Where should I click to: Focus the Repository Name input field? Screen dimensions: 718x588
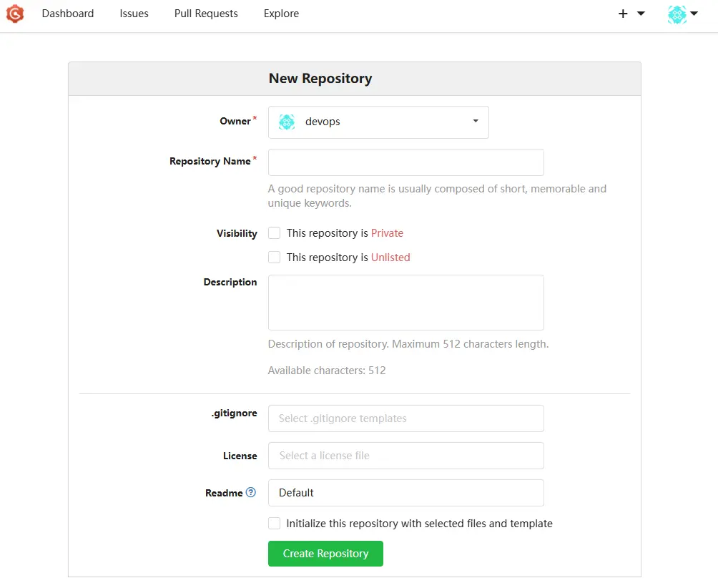click(x=405, y=162)
